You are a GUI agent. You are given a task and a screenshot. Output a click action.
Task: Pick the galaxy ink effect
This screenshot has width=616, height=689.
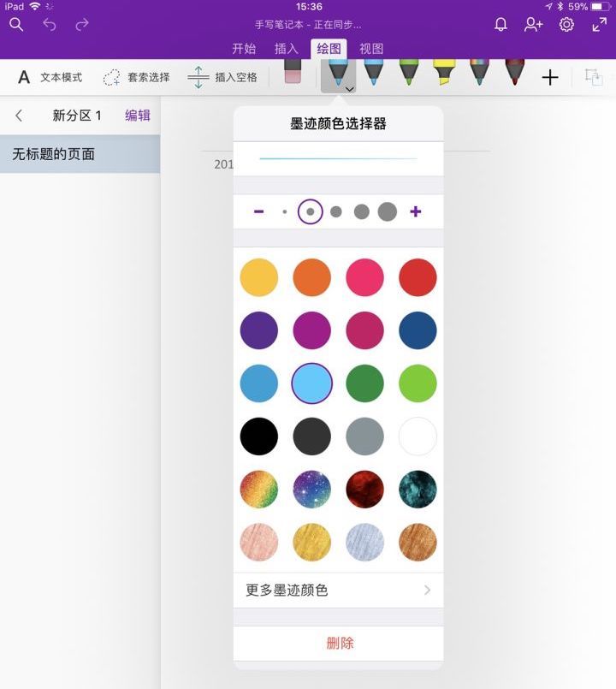coord(312,490)
